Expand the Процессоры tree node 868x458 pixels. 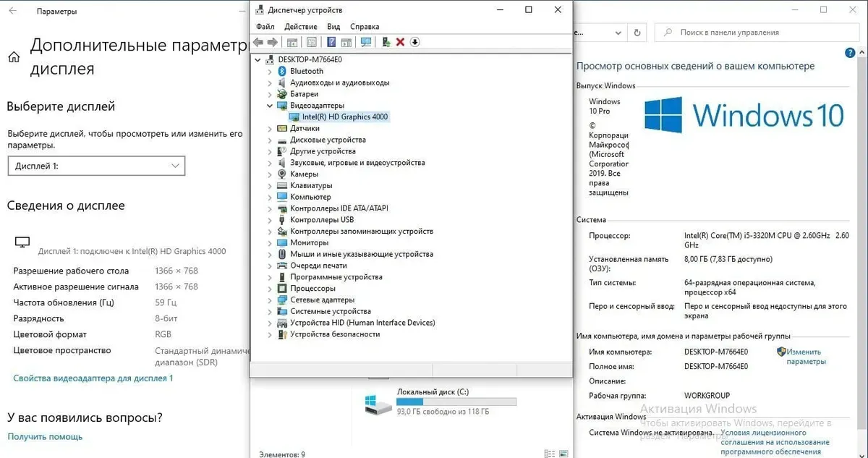[270, 289]
